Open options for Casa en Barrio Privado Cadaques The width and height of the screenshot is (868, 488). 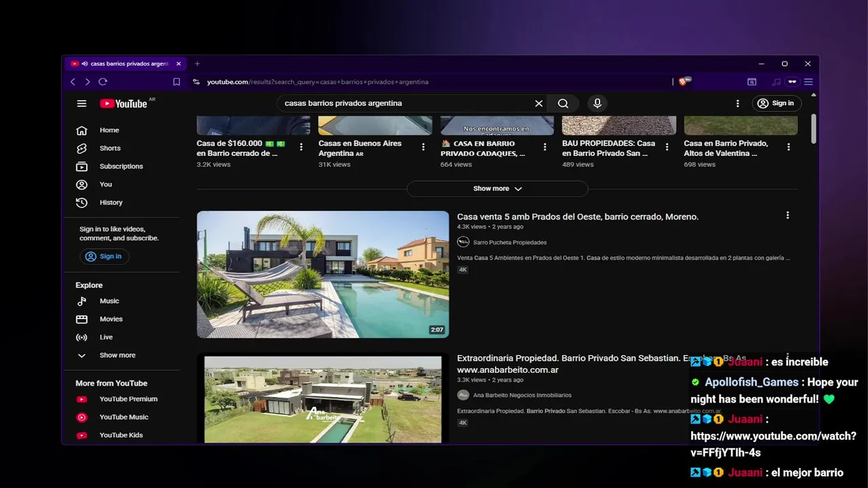[545, 147]
